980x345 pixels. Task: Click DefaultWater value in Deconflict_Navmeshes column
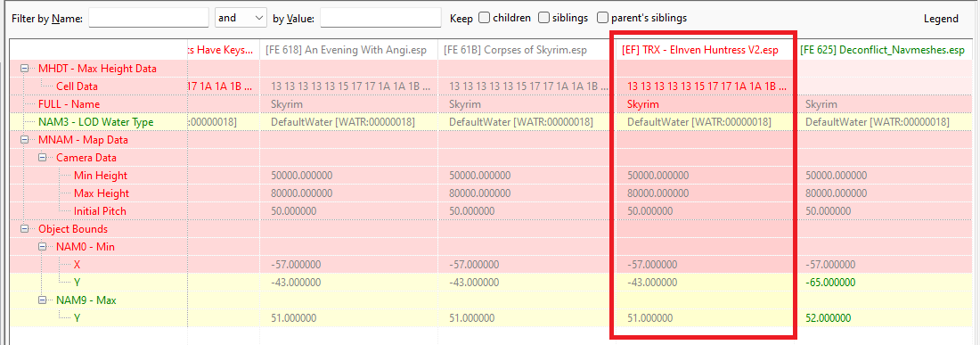(877, 122)
